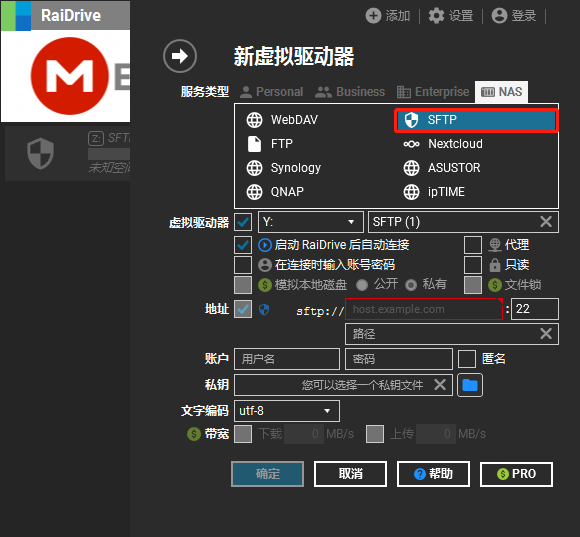Click the 文件锁 dollar PRO icon
Image resolution: width=580 pixels, height=537 pixels.
tap(495, 285)
